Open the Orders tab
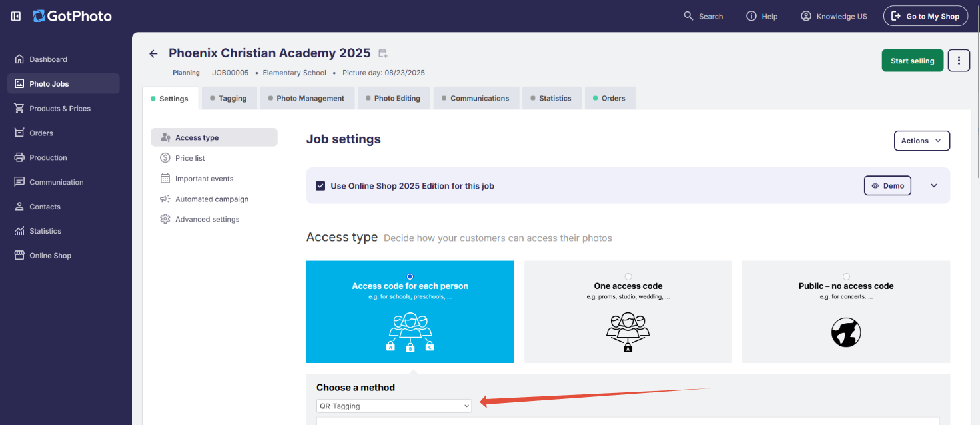 pyautogui.click(x=610, y=98)
